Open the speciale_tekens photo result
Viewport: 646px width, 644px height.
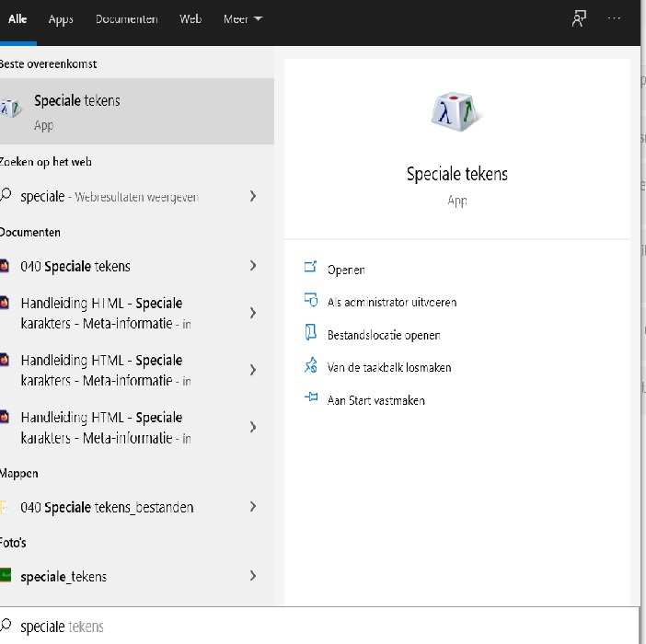click(63, 577)
